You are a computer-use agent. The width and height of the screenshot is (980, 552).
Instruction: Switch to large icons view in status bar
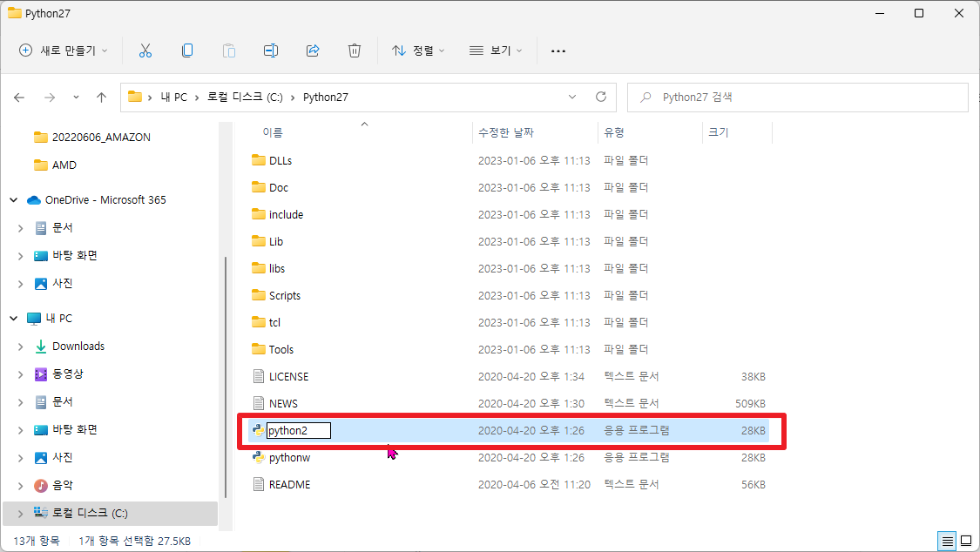966,541
